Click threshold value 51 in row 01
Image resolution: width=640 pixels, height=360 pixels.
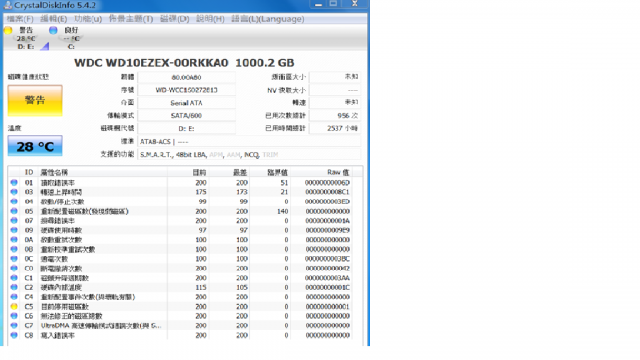[x=284, y=182]
